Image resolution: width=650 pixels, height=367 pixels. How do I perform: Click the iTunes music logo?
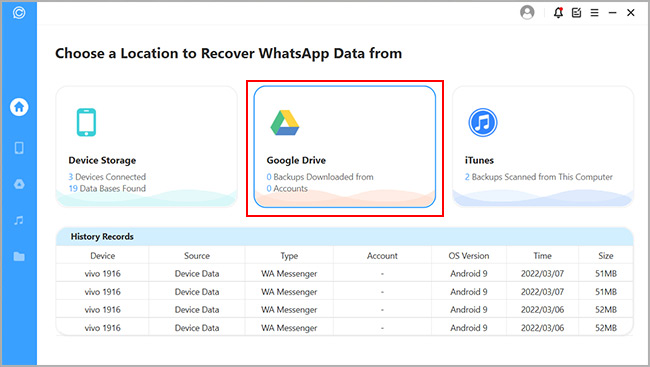(x=483, y=122)
